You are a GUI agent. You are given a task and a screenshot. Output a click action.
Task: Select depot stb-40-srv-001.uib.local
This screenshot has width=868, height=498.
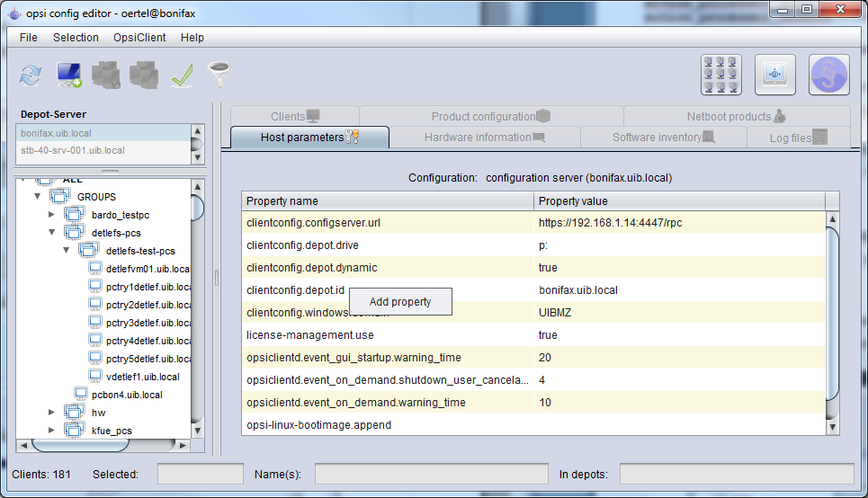click(x=103, y=150)
